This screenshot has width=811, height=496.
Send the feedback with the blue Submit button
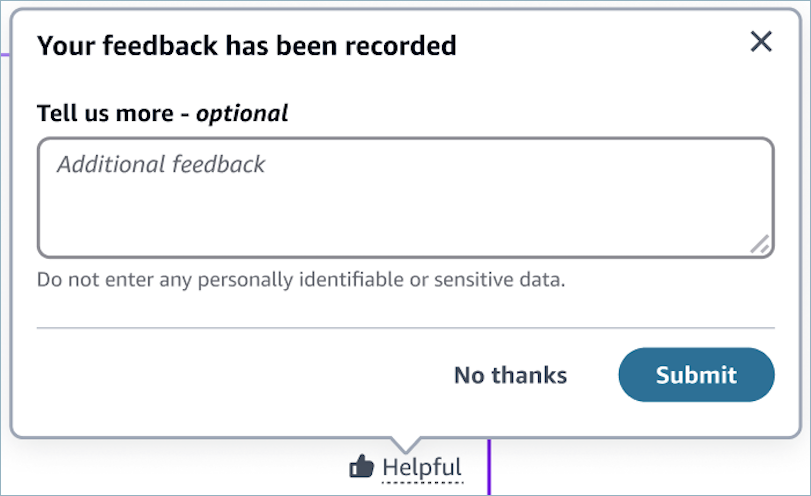point(696,375)
